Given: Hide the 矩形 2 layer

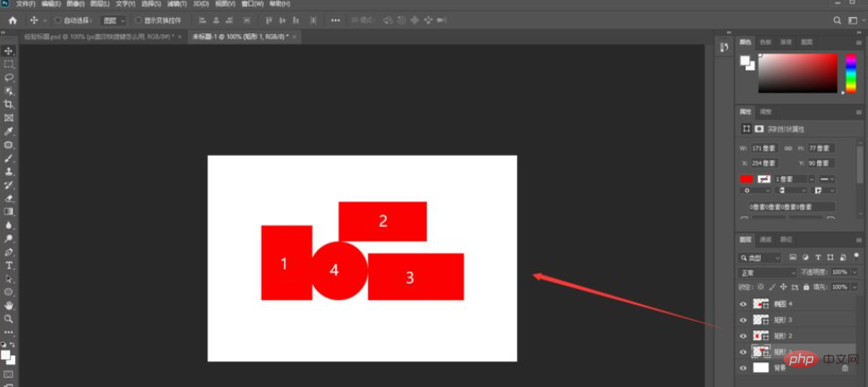Looking at the screenshot, I should click(x=743, y=336).
